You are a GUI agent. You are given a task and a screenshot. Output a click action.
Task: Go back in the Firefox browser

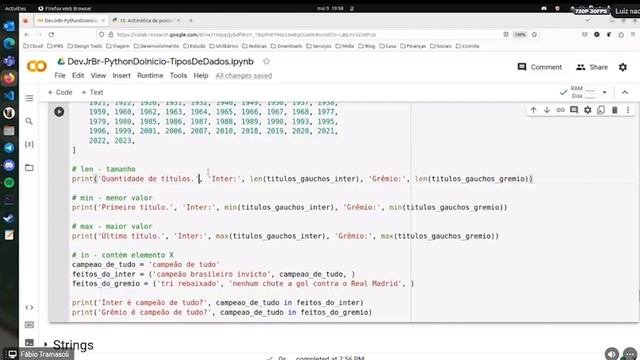[x=27, y=35]
